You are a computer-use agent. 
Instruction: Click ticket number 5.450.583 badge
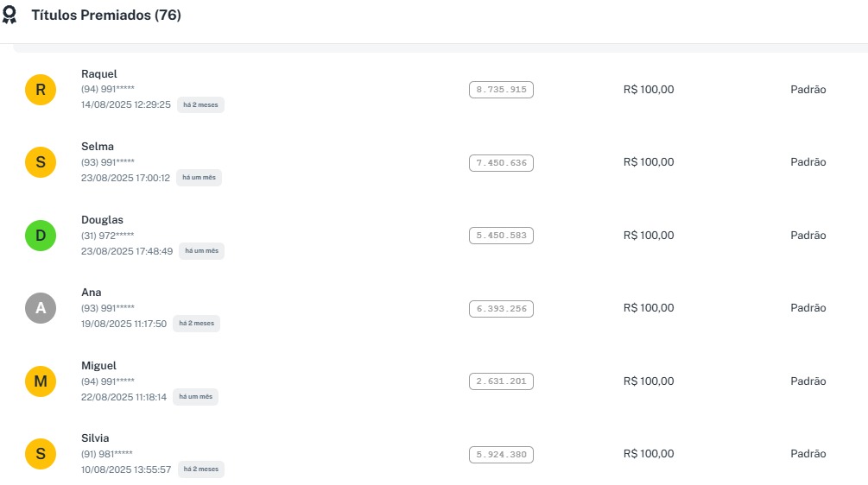(501, 236)
